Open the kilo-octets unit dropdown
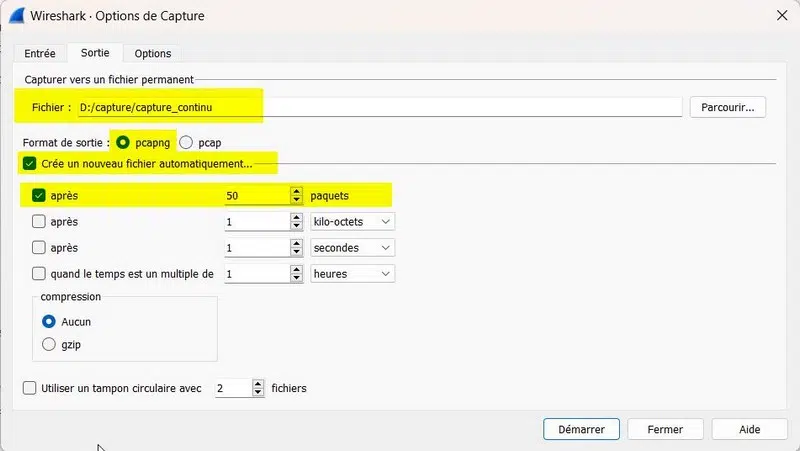The width and height of the screenshot is (800, 451). [352, 221]
